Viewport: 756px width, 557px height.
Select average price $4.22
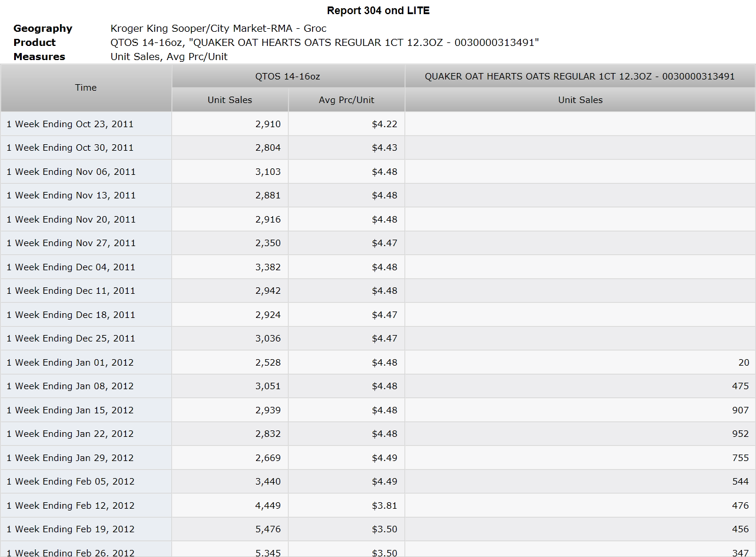point(384,124)
